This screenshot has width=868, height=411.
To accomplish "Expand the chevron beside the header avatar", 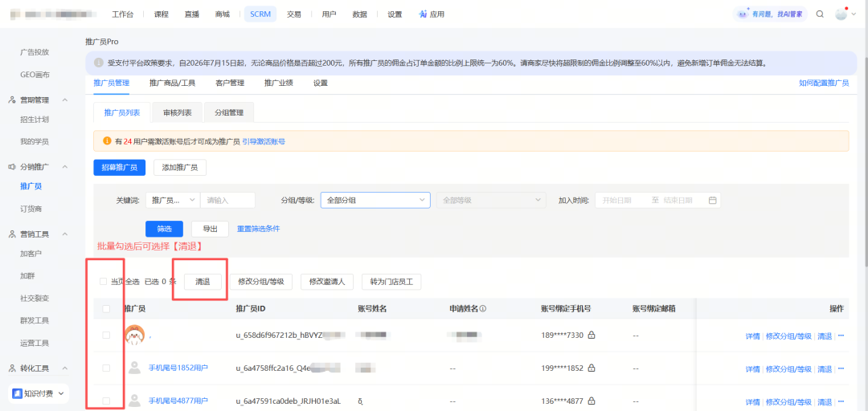I will (x=853, y=15).
